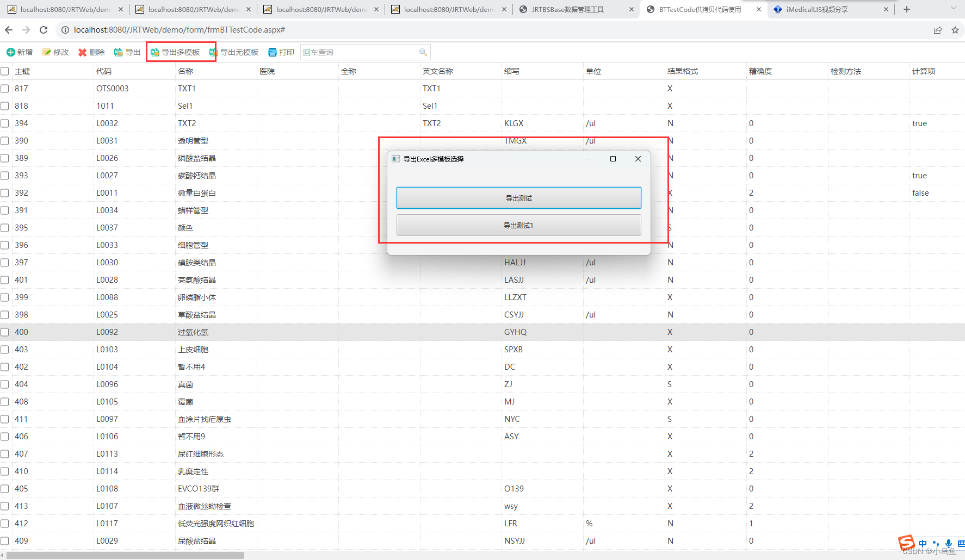Click the 低荧光强度网织红细胞 cell

(216, 524)
